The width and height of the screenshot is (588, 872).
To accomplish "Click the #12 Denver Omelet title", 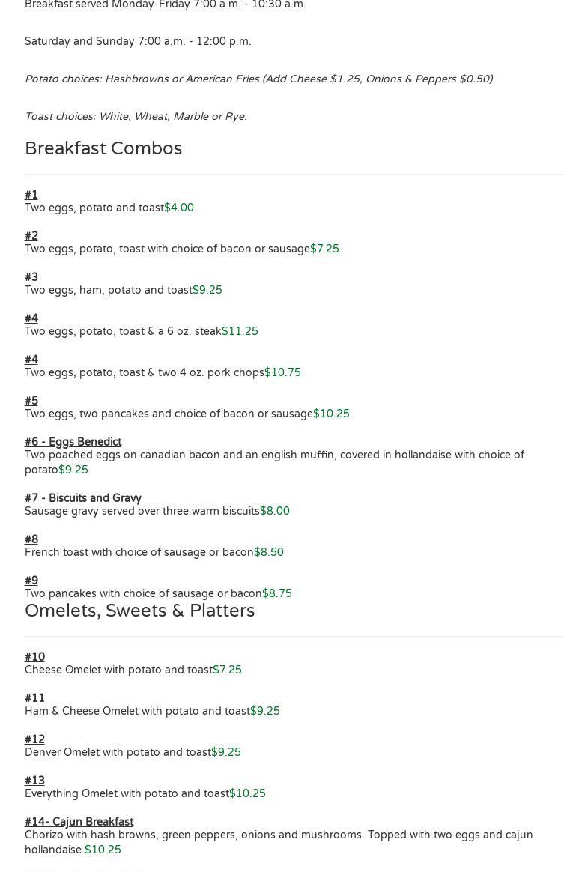I will [x=34, y=739].
